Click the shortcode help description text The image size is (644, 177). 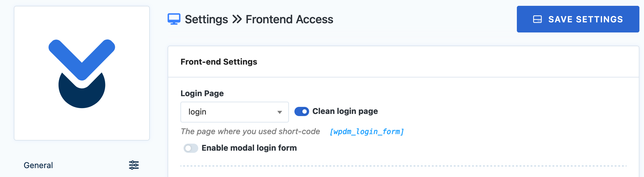(250, 131)
